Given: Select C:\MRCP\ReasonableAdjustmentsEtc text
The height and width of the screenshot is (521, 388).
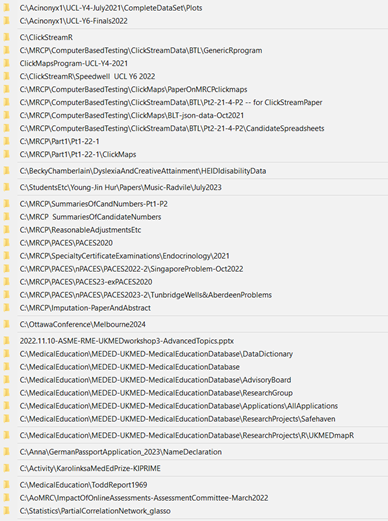Looking at the screenshot, I should [80, 230].
